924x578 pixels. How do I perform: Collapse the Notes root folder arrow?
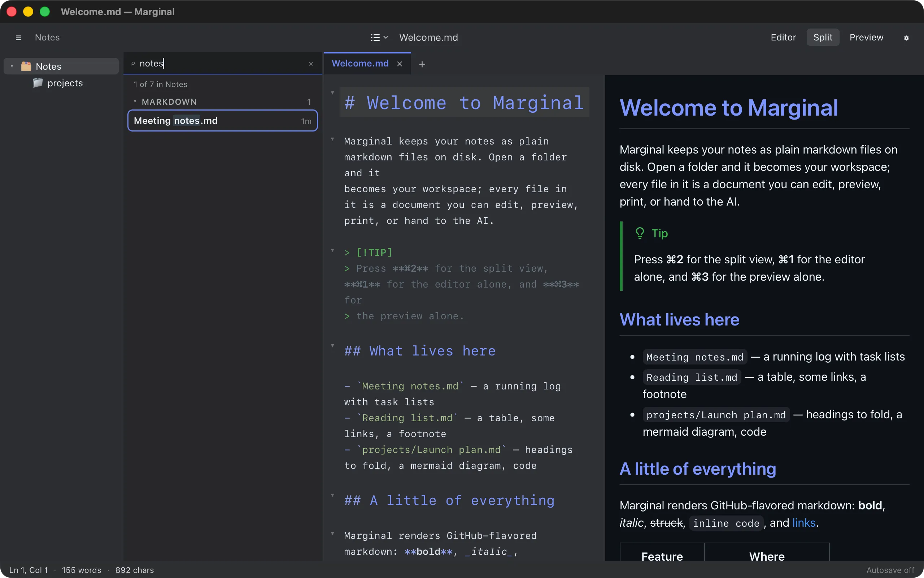[12, 66]
